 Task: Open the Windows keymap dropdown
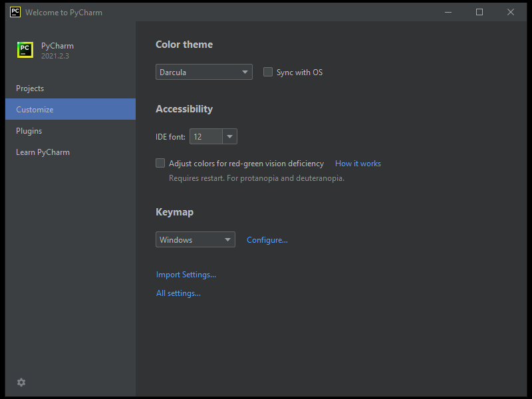point(195,239)
